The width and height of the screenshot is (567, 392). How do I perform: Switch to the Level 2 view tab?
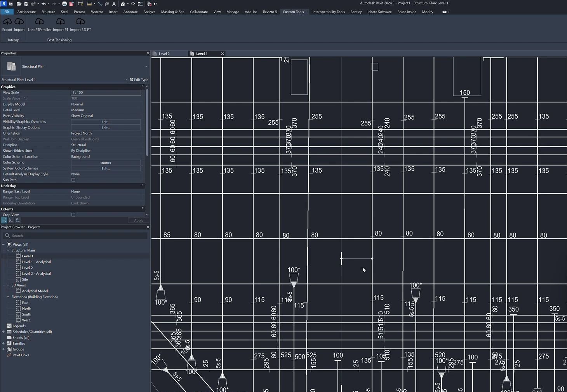coord(164,54)
